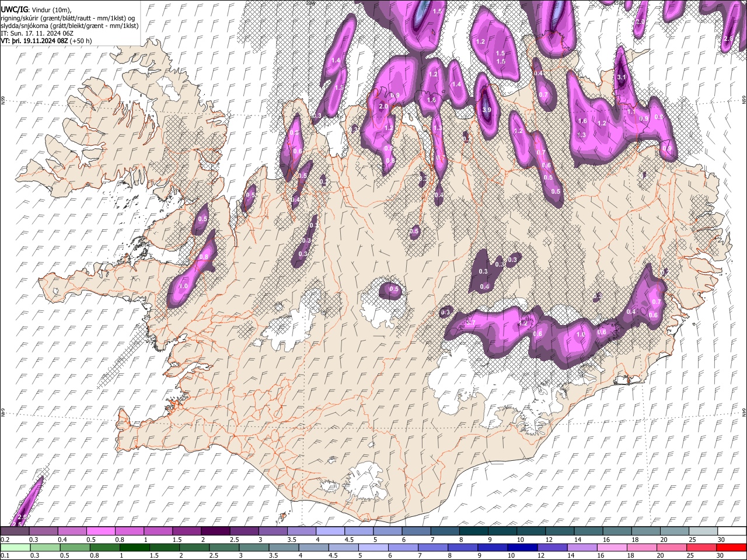
Task: Click the '30' label under the lower legend row
Action: click(720, 555)
